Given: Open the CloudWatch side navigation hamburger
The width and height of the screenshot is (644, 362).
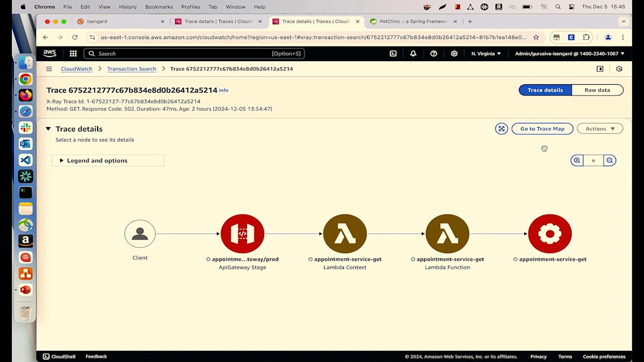Looking at the screenshot, I should click(x=49, y=69).
